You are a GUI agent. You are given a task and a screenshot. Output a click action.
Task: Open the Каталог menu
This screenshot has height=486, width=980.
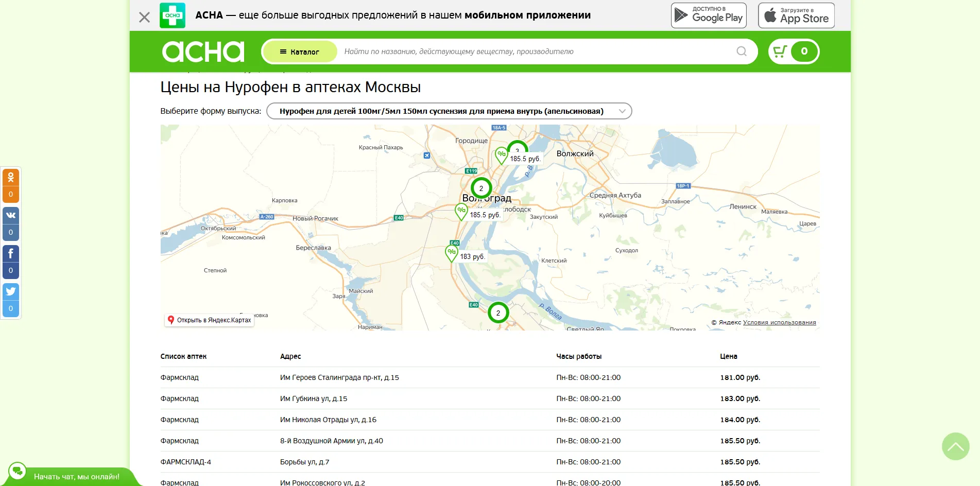[x=299, y=52]
